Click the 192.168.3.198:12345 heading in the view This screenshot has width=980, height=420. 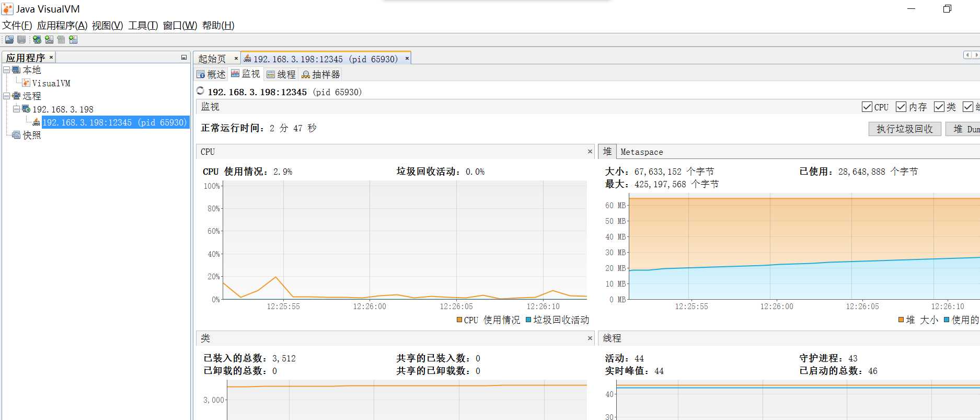coord(257,92)
